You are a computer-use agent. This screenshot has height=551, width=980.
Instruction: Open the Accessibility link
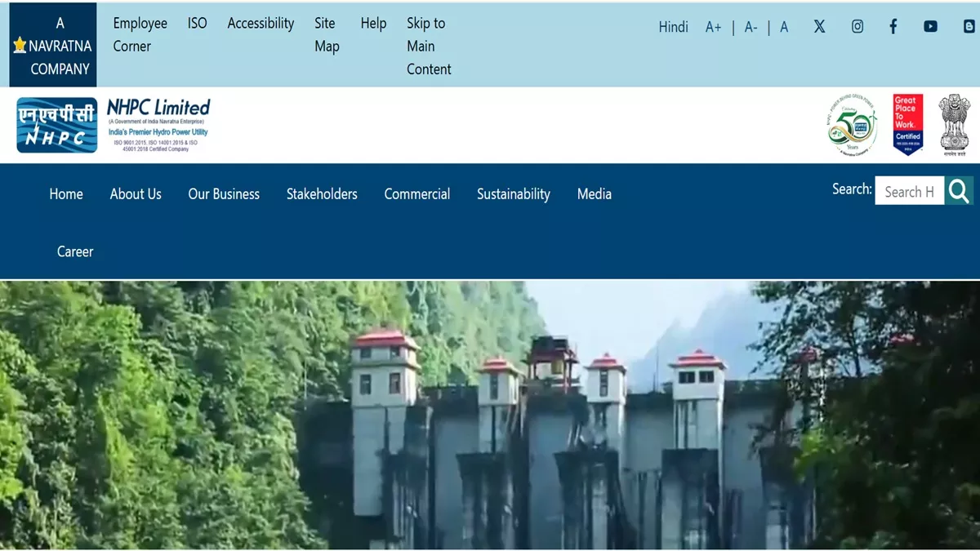coord(261,24)
